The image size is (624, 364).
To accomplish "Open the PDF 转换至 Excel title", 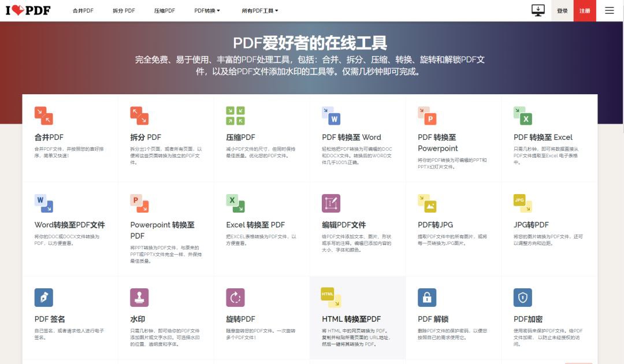I will click(x=543, y=138).
